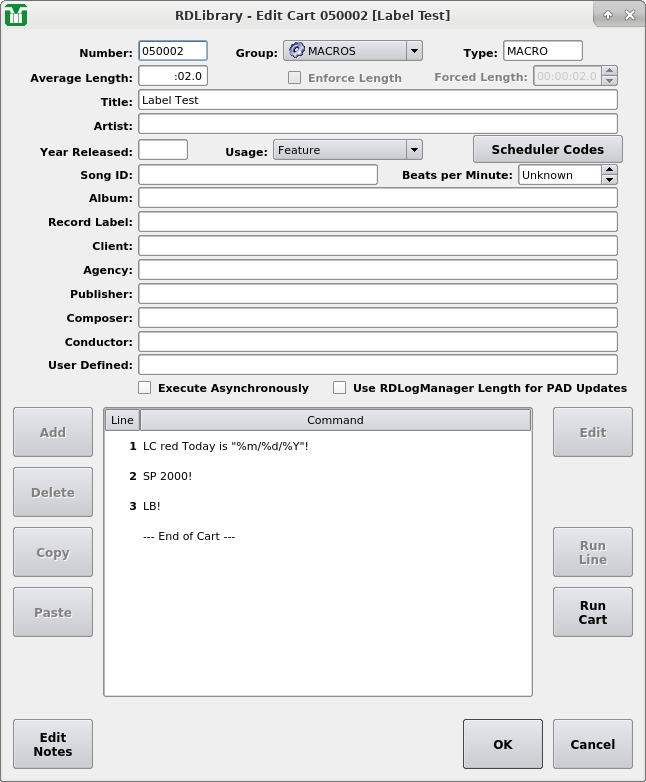Image resolution: width=646 pixels, height=782 pixels.
Task: Cancel editing the cart
Action: (592, 744)
